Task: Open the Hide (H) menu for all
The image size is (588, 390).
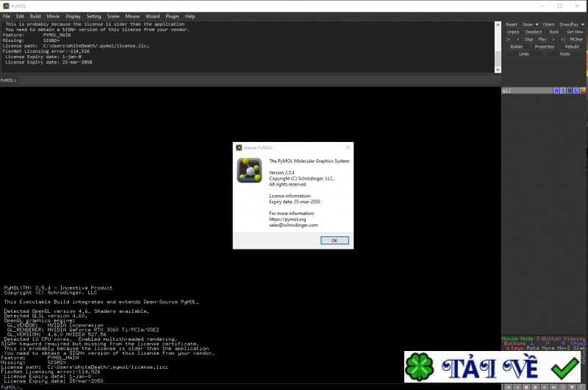Action: (x=570, y=91)
